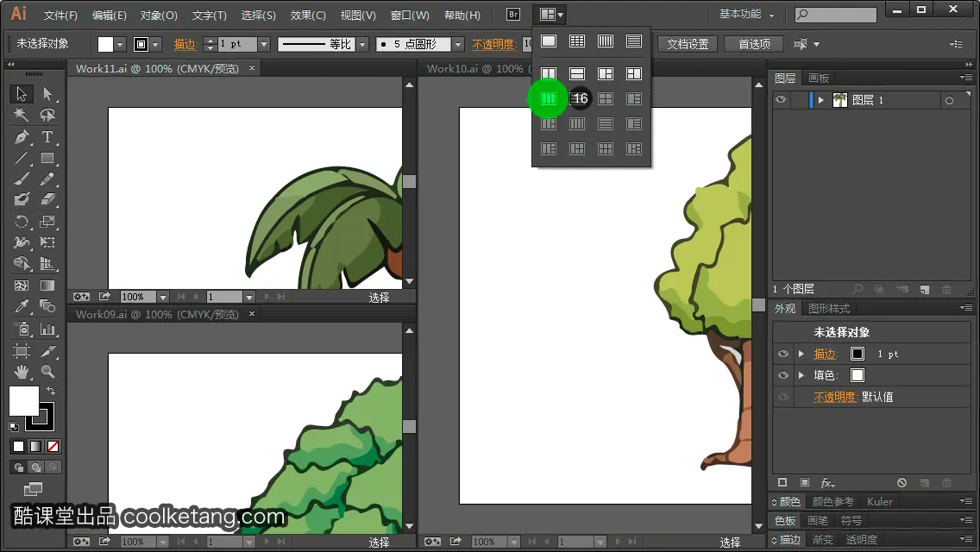
Task: Select the Type tool
Action: point(47,136)
